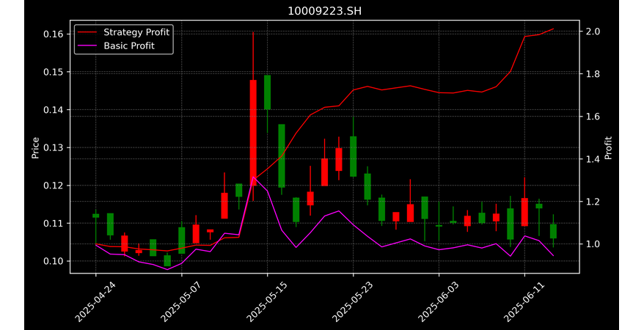Click the chart title 10009223.SH
This screenshot has width=644, height=330.
[324, 11]
